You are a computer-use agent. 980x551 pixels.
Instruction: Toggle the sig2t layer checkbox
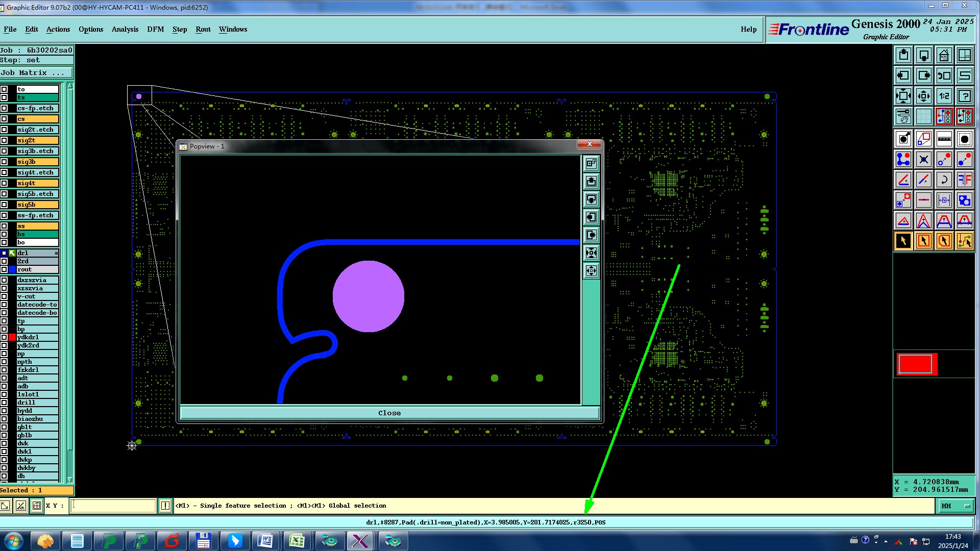5,140
